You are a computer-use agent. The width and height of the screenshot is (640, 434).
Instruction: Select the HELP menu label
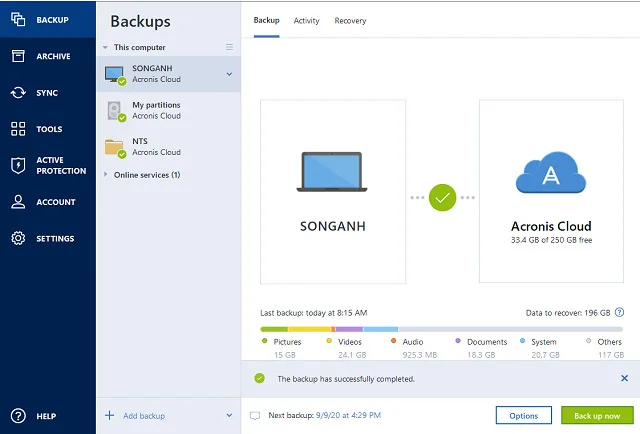(46, 416)
